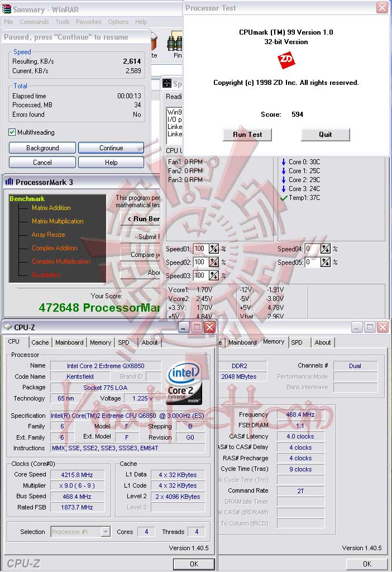Open Mainboard tab in right CPU-Z window
The height and width of the screenshot is (572, 392).
point(242,342)
